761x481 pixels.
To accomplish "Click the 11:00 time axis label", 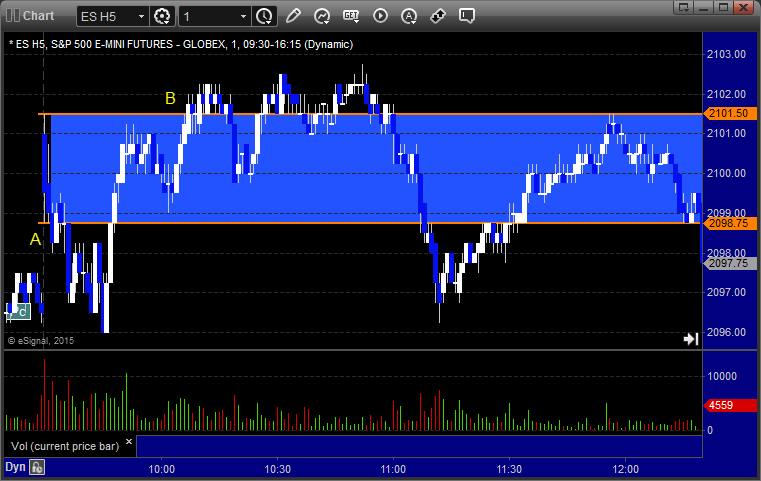I will [393, 469].
